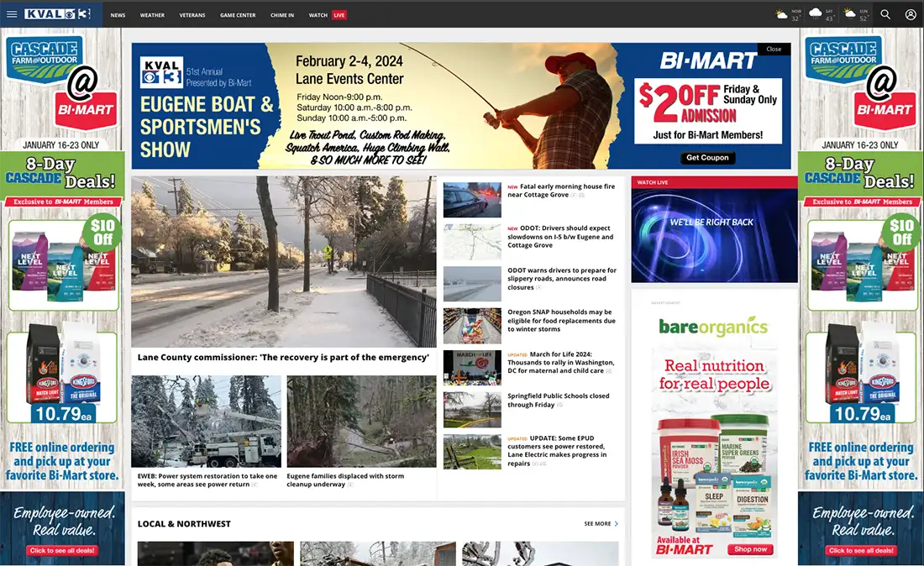Open March for Life 2024 story
Image resolution: width=924 pixels, height=566 pixels.
coord(560,362)
